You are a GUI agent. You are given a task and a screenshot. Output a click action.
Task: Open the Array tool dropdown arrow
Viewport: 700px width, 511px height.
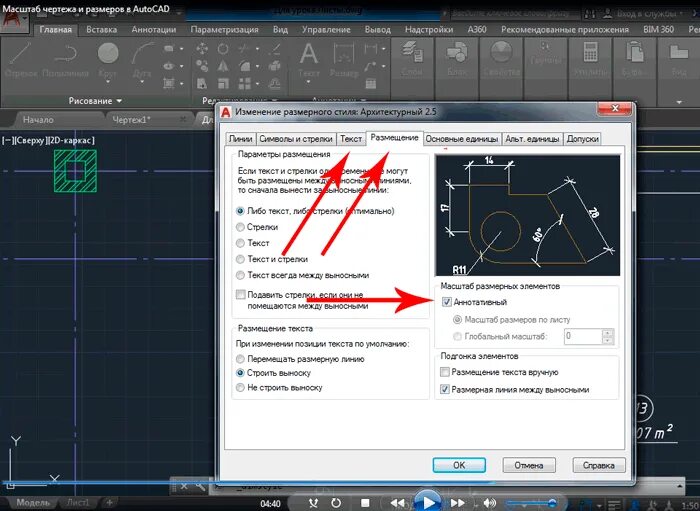pyautogui.click(x=258, y=83)
